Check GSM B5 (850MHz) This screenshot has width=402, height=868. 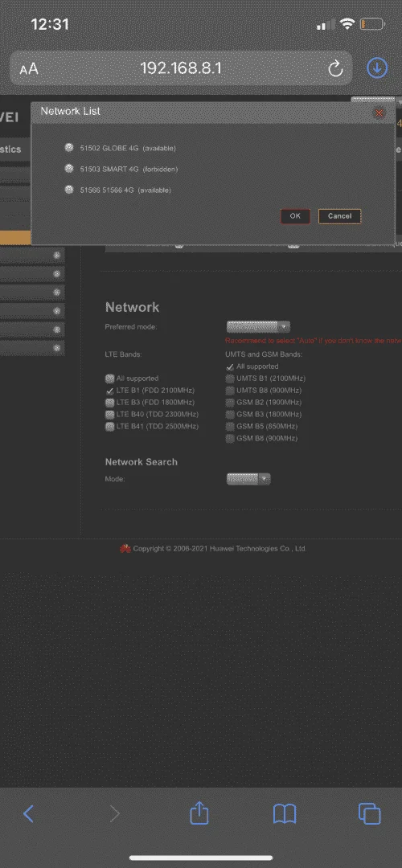pos(230,427)
